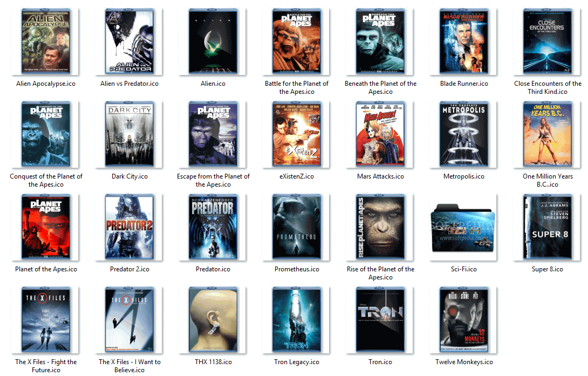Click Escape from the Planet of the Apes.ico filename
Viewport: 588px width, 376px height.
(x=213, y=180)
